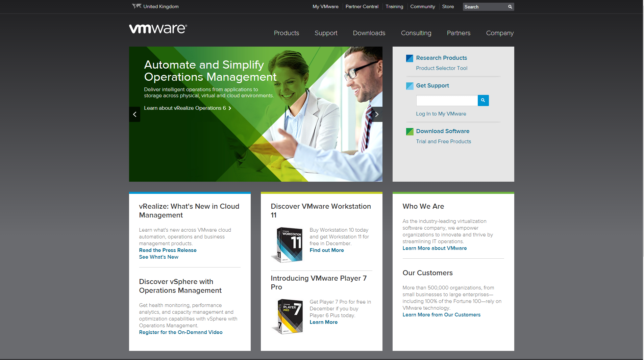Open the Research Products heading link
Viewport: 644px width, 360px height.
click(x=442, y=58)
